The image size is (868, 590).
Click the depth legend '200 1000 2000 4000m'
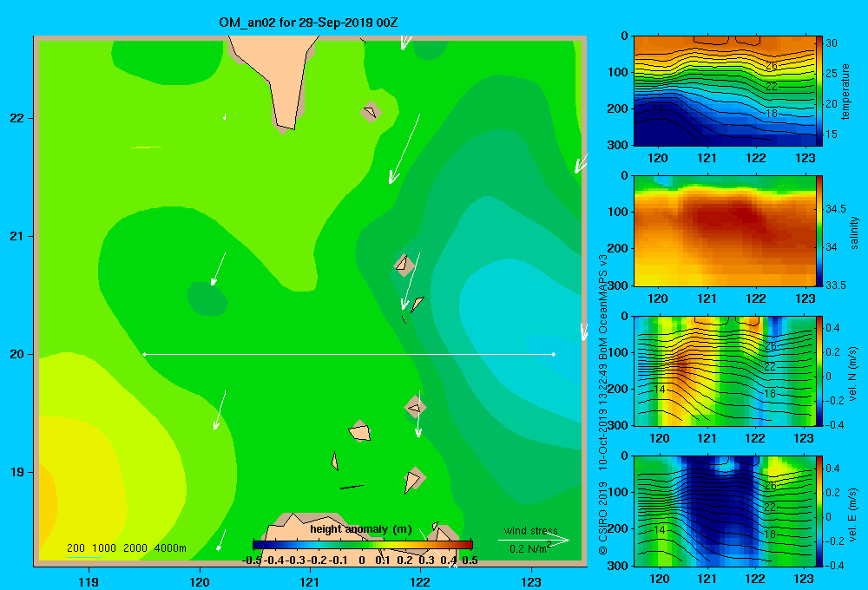(126, 548)
